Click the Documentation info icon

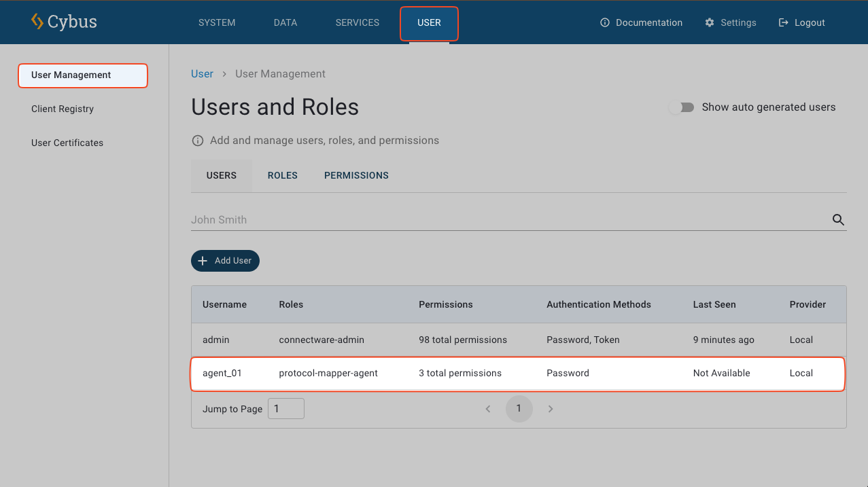tap(604, 22)
